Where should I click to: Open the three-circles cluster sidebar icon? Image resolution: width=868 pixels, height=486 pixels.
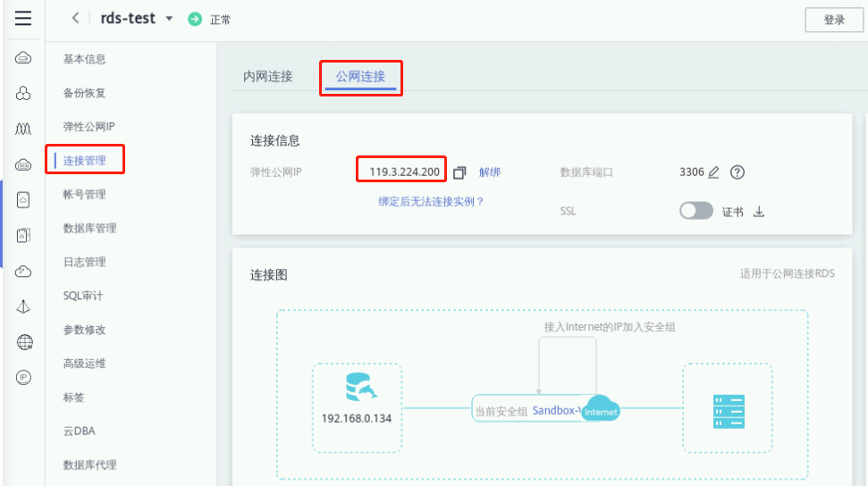(23, 93)
